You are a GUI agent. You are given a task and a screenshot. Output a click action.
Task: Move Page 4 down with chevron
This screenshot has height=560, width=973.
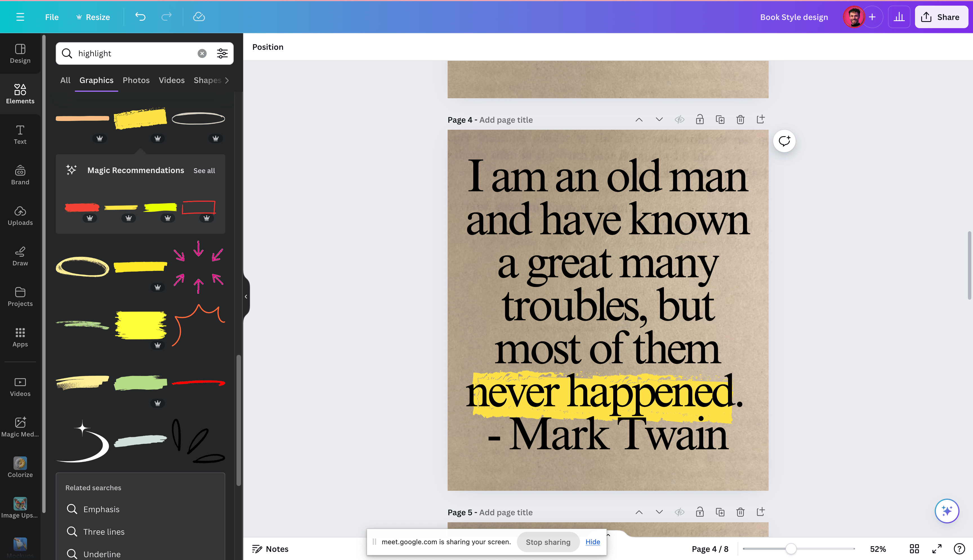point(659,120)
